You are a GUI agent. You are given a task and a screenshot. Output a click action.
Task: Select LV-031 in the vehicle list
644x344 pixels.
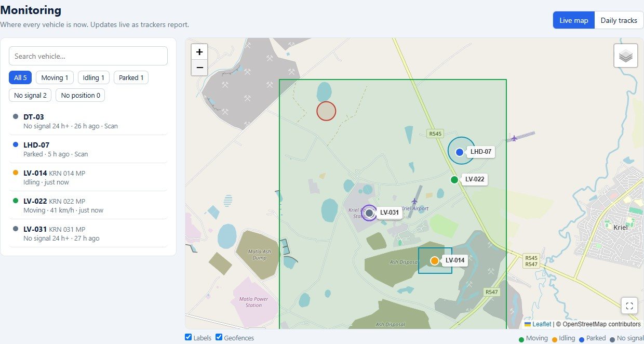pyautogui.click(x=88, y=233)
